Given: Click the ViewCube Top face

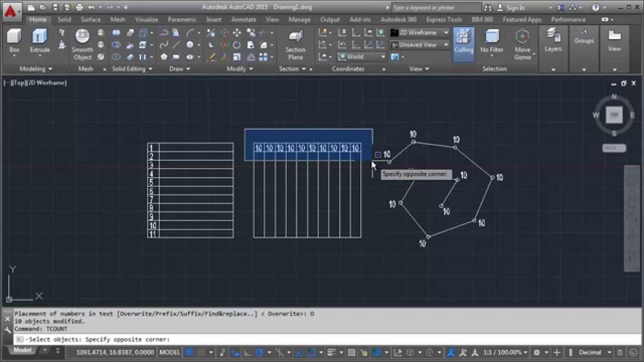Looking at the screenshot, I should tap(614, 115).
